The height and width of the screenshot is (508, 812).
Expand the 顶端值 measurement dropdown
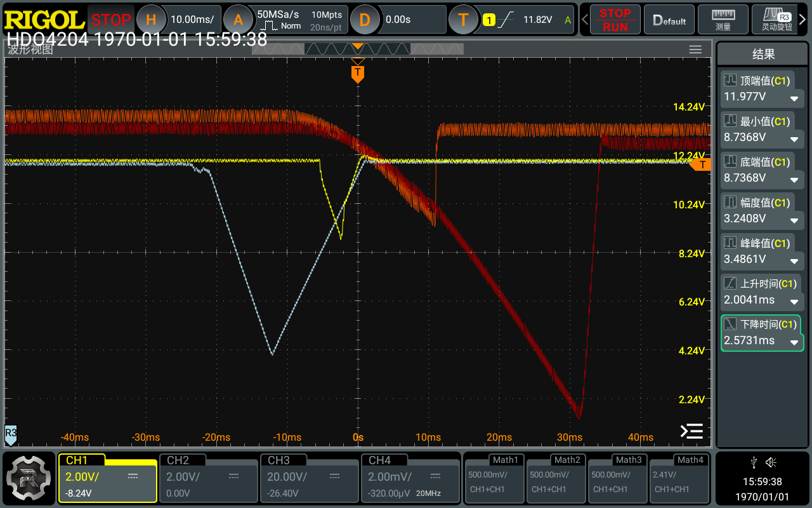click(x=794, y=98)
